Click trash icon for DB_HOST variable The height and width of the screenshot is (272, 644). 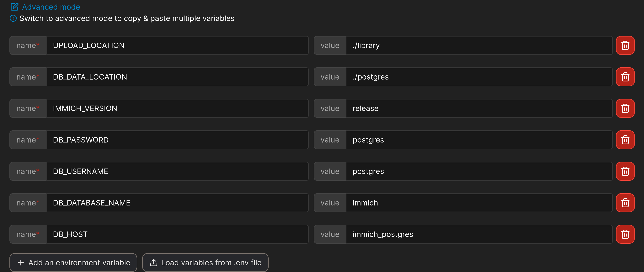[625, 234]
